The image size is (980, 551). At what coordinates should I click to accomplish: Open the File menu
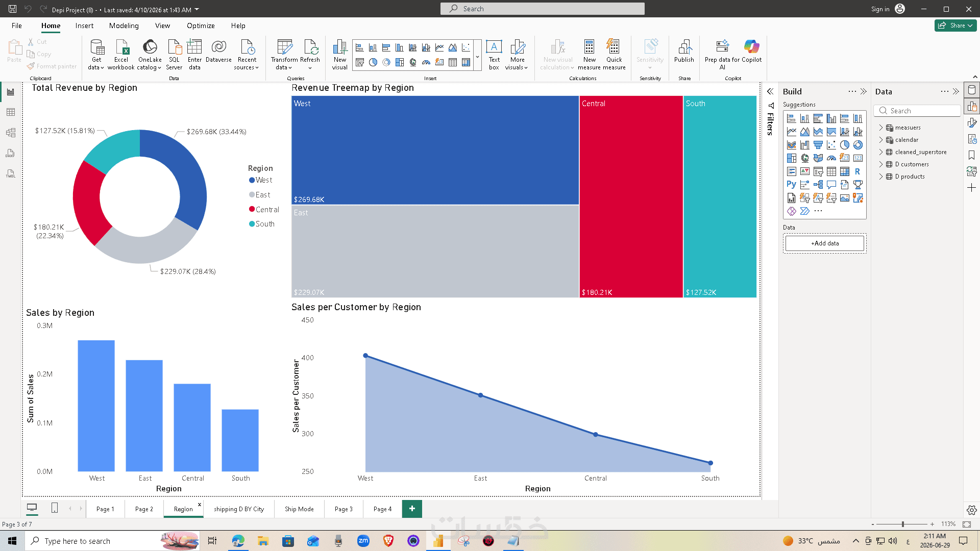(x=17, y=26)
